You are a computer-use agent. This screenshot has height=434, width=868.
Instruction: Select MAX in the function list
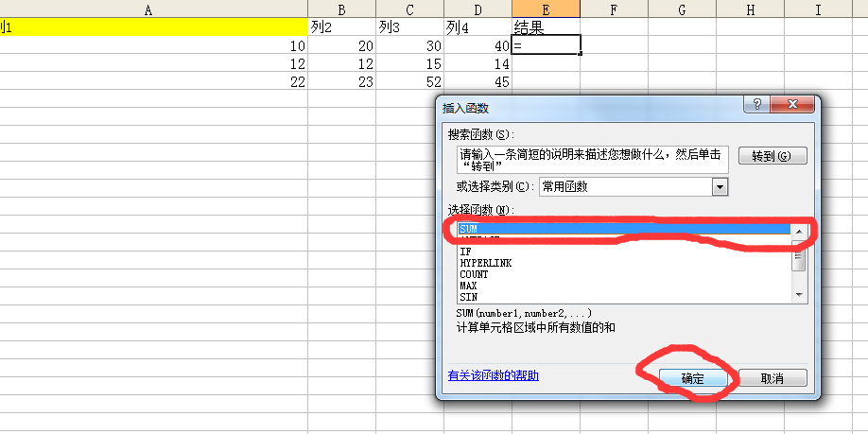624,286
